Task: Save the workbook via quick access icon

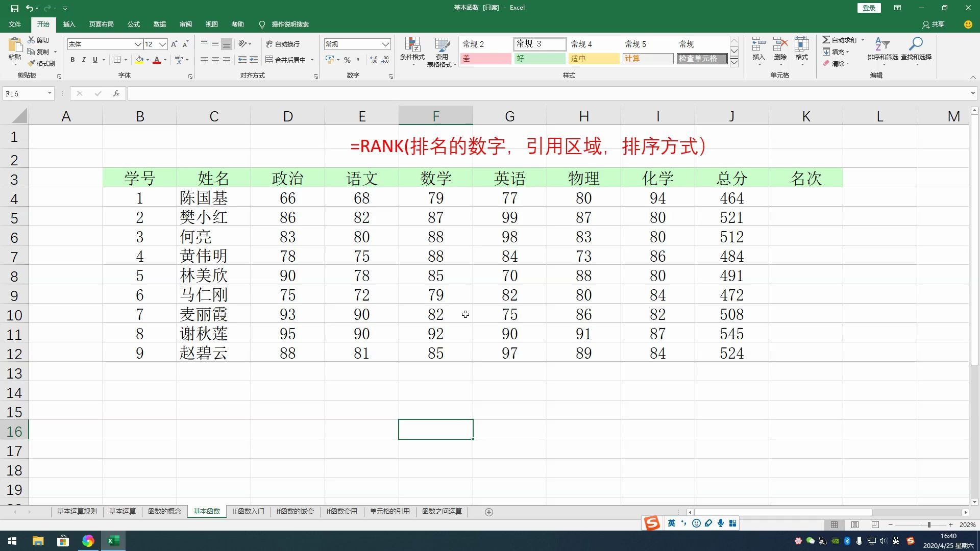Action: (x=14, y=8)
